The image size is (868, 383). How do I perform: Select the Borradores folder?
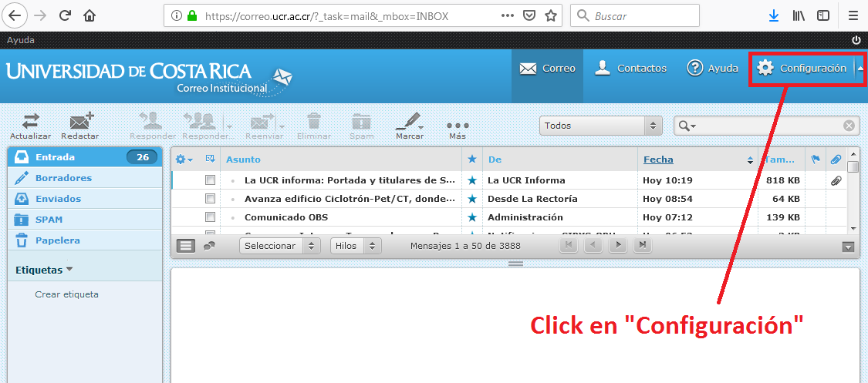(x=85, y=178)
